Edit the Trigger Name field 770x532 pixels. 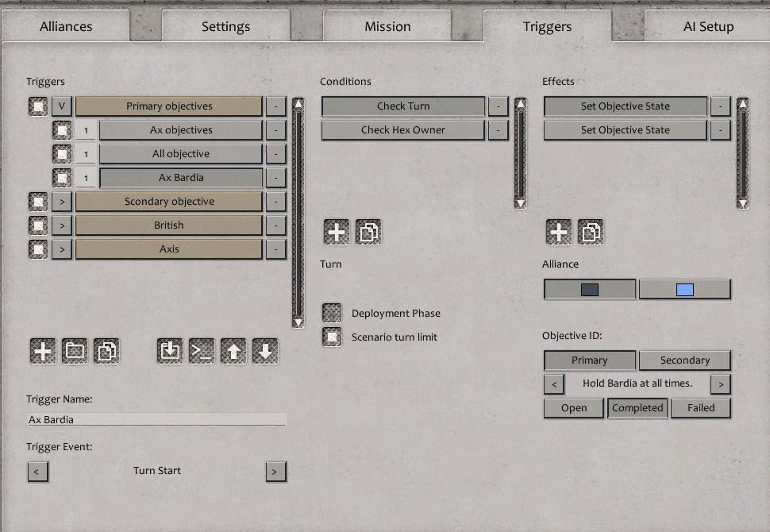coord(156,419)
